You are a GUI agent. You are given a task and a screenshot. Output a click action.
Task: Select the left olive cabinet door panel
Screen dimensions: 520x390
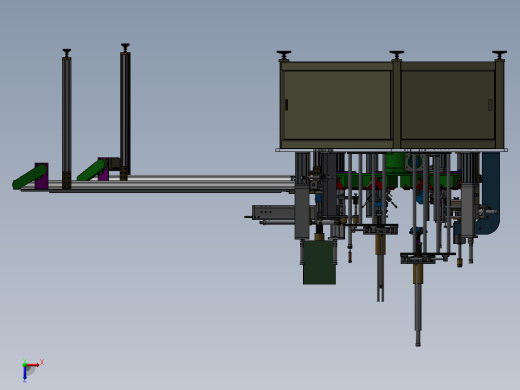coord(337,105)
